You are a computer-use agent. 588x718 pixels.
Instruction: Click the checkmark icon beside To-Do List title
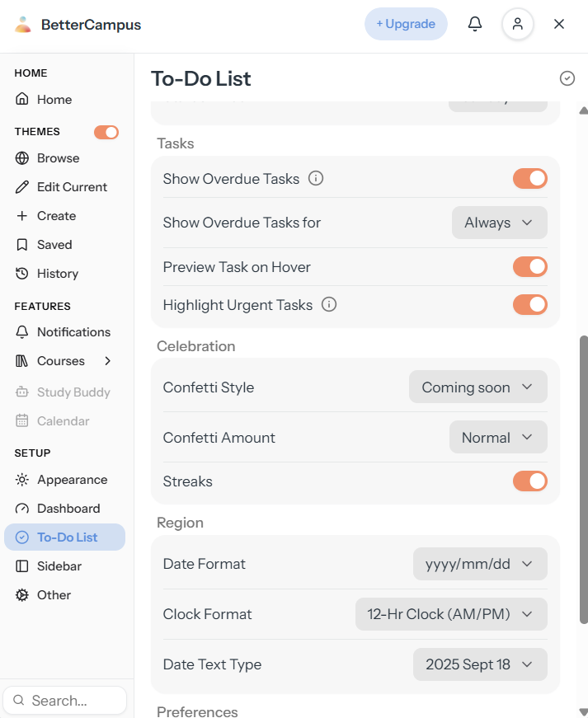click(567, 78)
